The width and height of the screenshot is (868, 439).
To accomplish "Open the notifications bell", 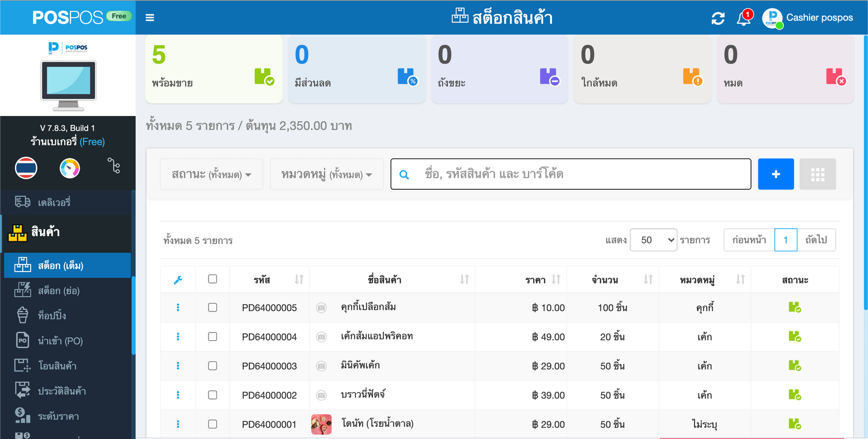I will tap(744, 18).
